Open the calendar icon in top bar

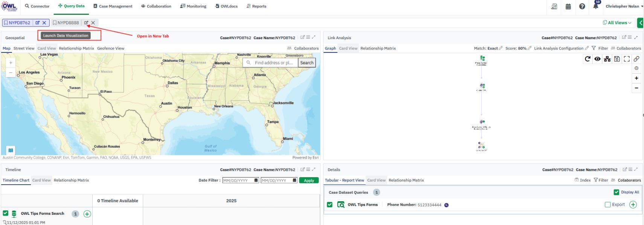(x=568, y=6)
